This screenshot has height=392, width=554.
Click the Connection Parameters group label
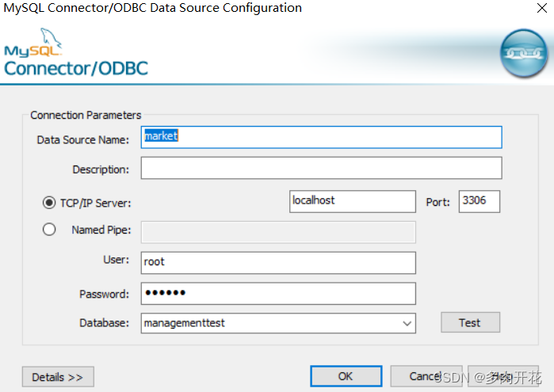86,115
